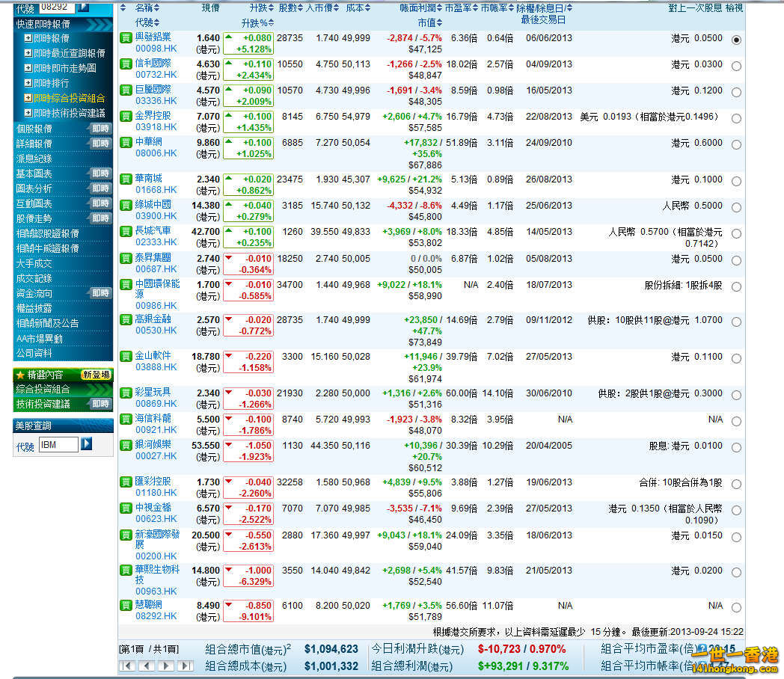
Task: Click the green buy icon for 泰昇集團
Action: coord(126,258)
